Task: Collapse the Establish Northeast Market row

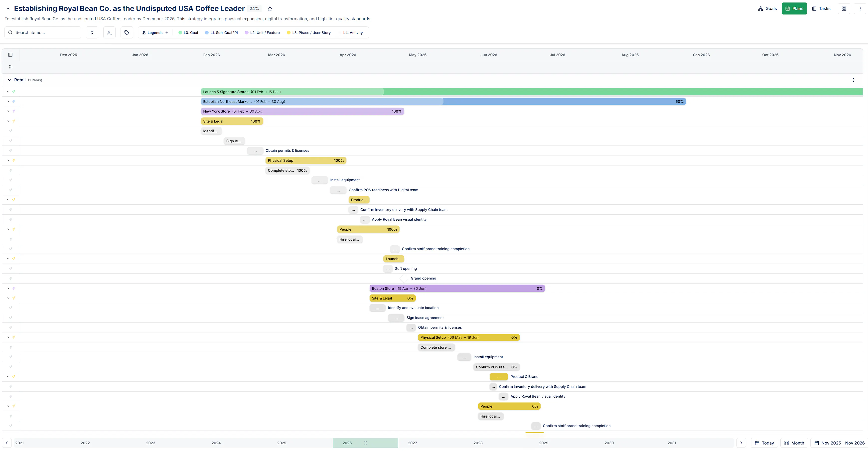Action: click(8, 102)
